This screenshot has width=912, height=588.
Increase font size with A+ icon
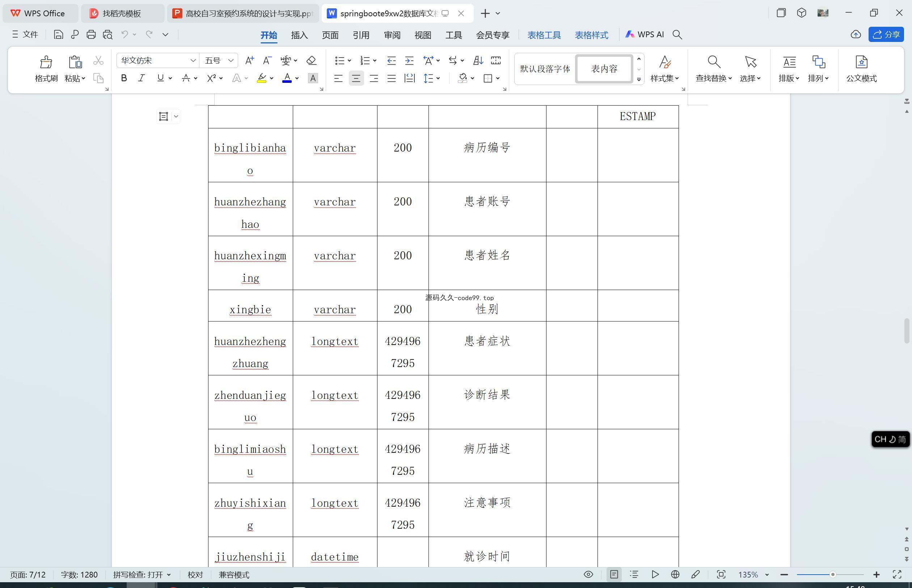pos(249,60)
